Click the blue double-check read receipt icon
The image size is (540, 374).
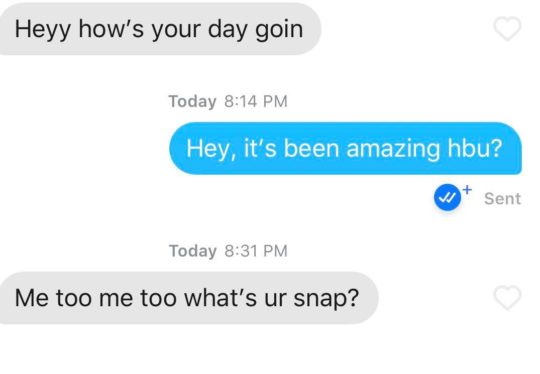click(447, 197)
